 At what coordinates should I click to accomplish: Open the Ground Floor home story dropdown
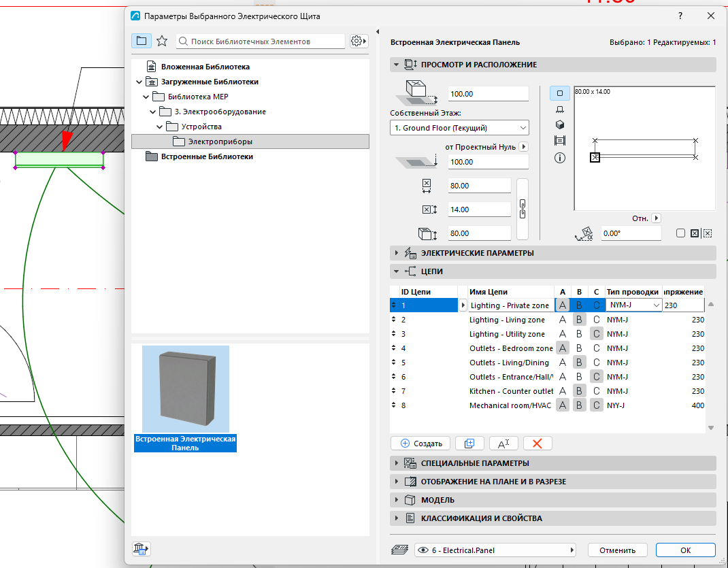459,128
